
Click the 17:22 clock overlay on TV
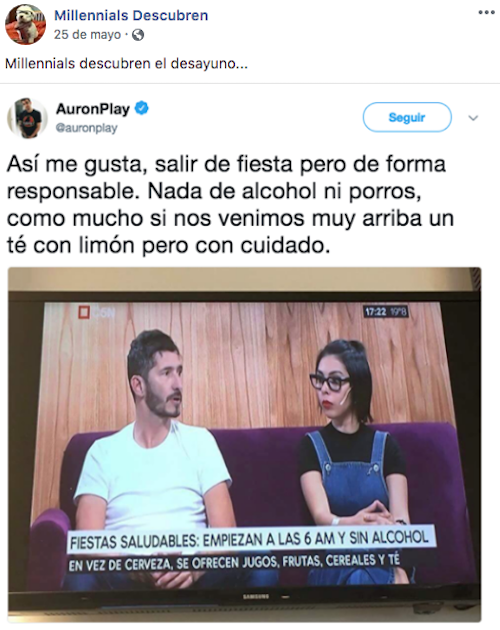pos(386,312)
